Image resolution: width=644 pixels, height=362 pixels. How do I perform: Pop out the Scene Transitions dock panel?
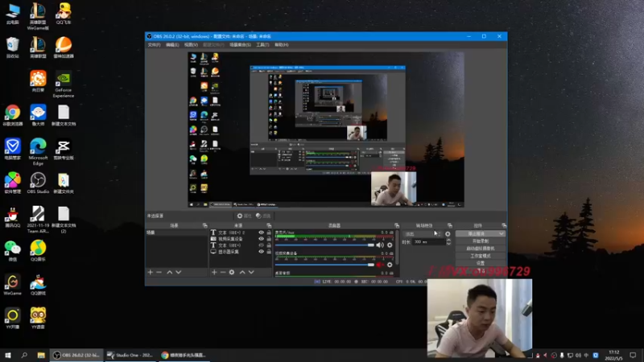450,225
